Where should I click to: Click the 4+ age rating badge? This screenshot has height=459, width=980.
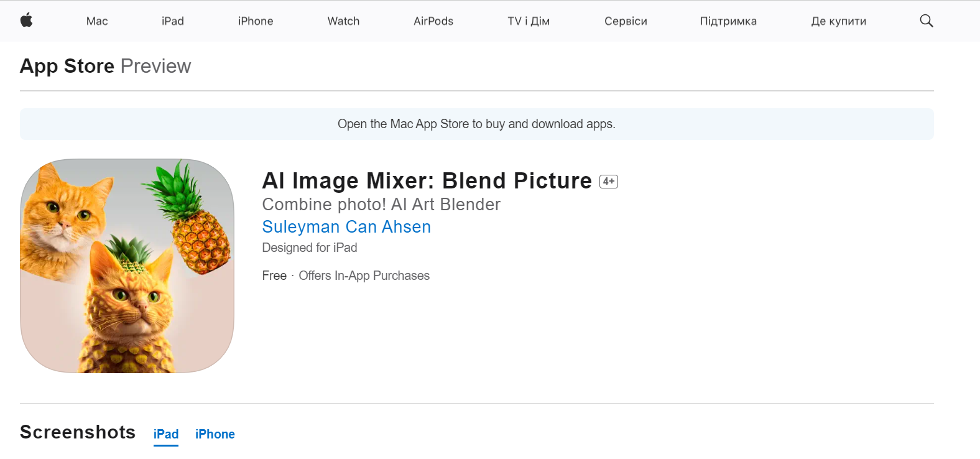(608, 182)
